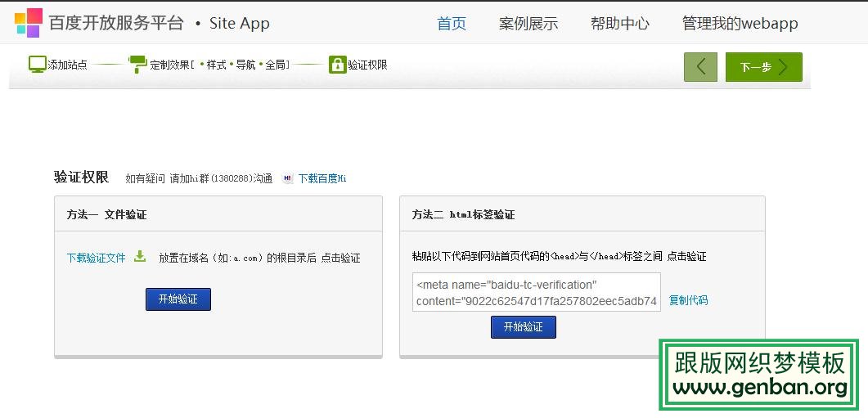
Task: Click the meta verification code text box
Action: coord(537,292)
